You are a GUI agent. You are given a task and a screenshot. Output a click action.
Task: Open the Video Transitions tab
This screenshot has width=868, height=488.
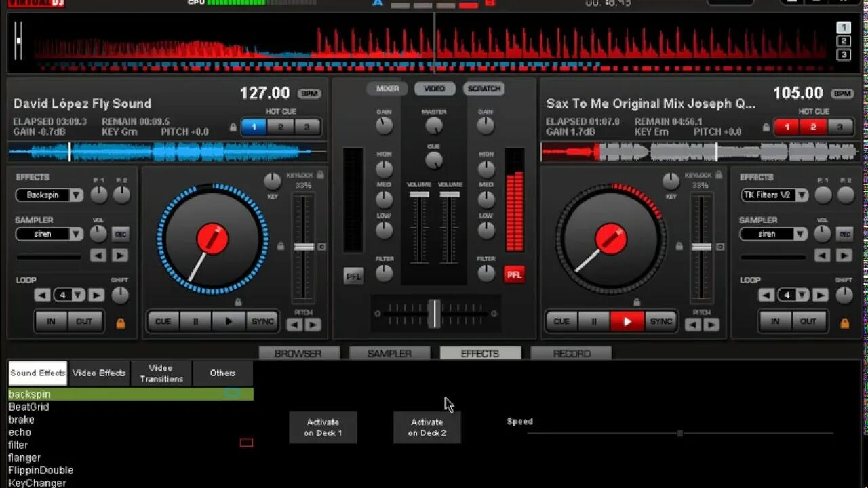(161, 373)
